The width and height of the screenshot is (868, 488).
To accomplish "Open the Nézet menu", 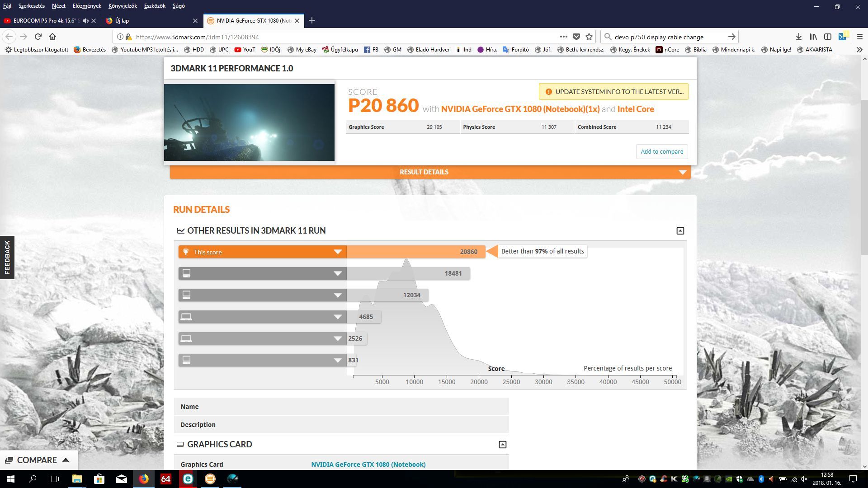I will point(58,6).
